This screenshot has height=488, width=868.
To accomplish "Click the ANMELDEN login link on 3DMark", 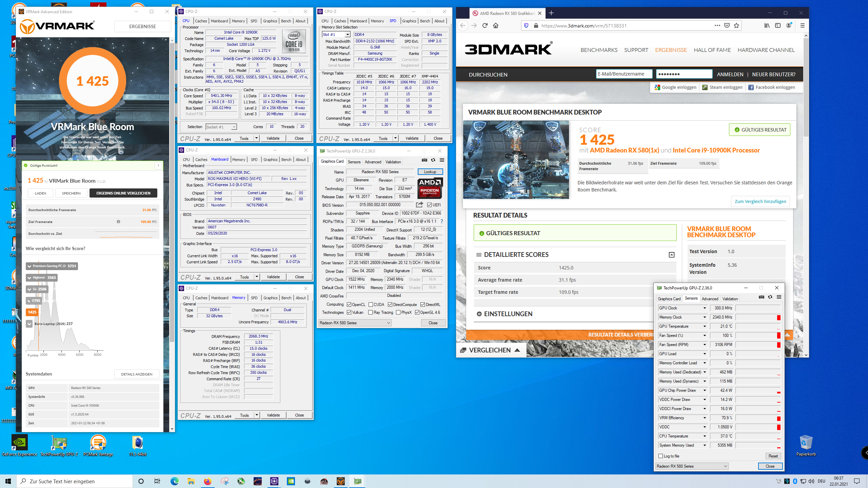I will pyautogui.click(x=730, y=75).
